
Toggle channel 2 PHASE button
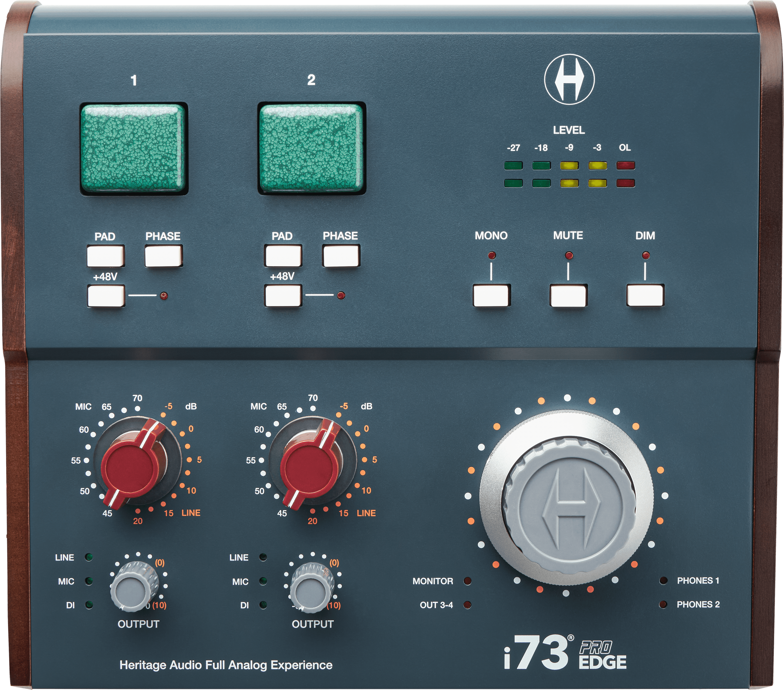click(x=341, y=255)
